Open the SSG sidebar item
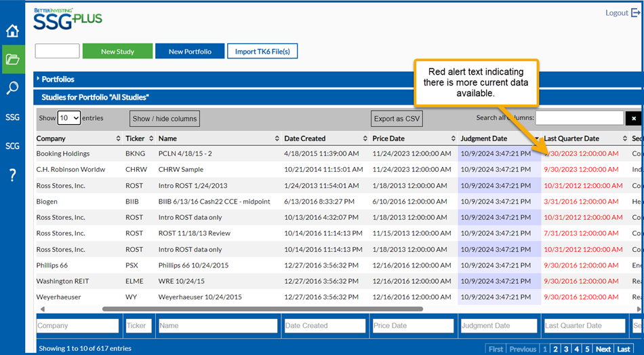644x355 pixels. tap(12, 117)
